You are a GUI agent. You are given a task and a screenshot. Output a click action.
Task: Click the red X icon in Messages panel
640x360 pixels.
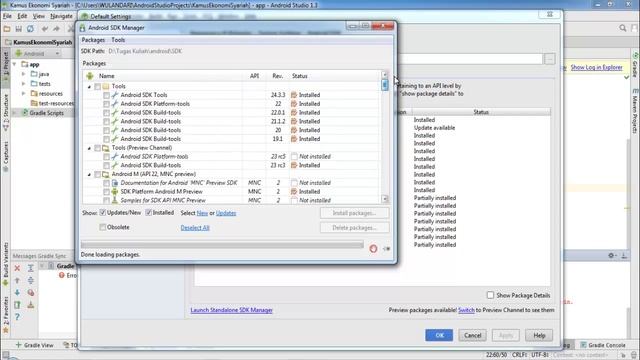click(x=17, y=268)
